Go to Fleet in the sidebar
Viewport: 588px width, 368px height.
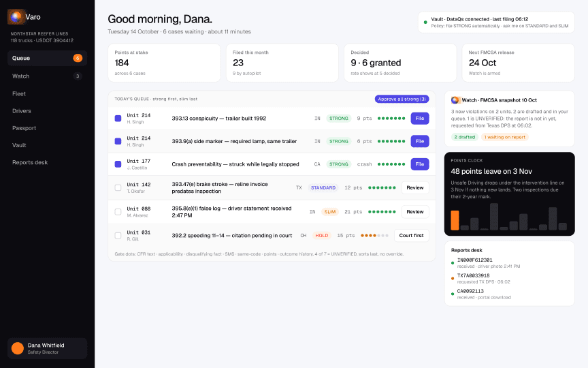[x=47, y=94]
